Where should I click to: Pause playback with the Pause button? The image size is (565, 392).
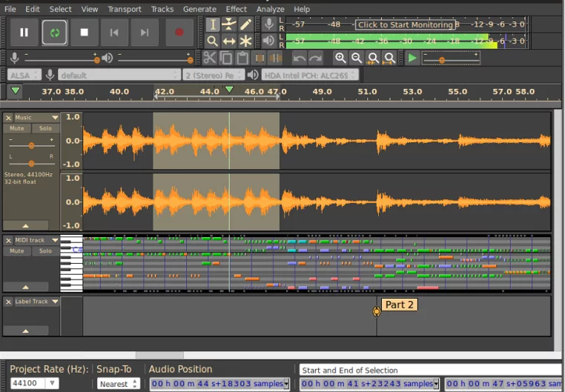pos(24,33)
